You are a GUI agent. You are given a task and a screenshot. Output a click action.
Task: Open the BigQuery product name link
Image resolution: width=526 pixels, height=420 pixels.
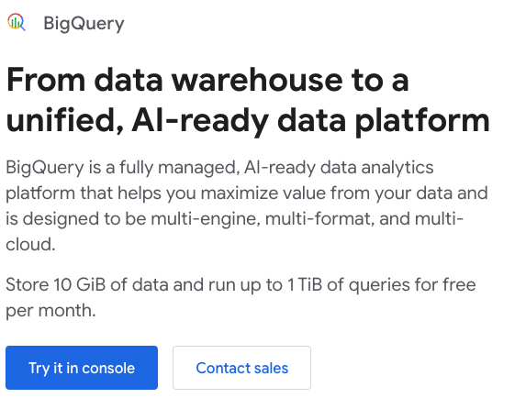[84, 24]
